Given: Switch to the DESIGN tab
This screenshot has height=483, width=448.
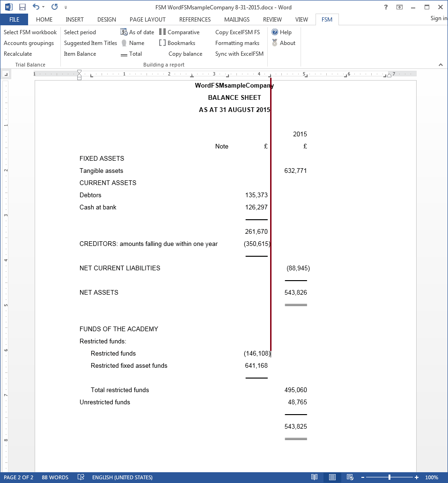Looking at the screenshot, I should point(107,19).
